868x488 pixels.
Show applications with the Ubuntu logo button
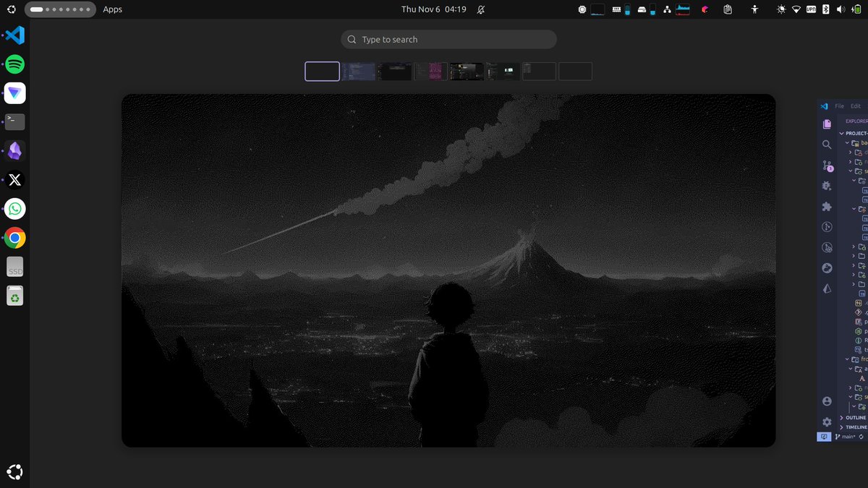click(14, 472)
